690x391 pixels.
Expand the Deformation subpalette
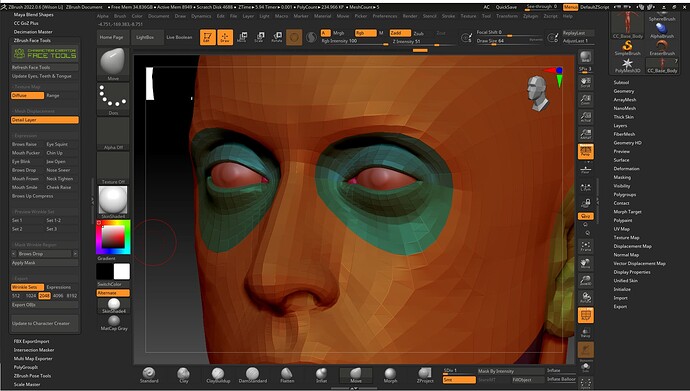(x=626, y=168)
